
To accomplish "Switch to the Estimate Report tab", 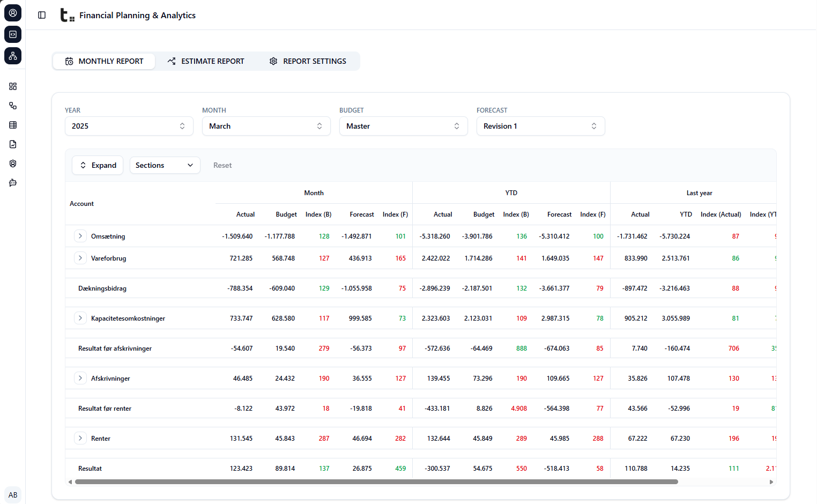I will point(206,61).
